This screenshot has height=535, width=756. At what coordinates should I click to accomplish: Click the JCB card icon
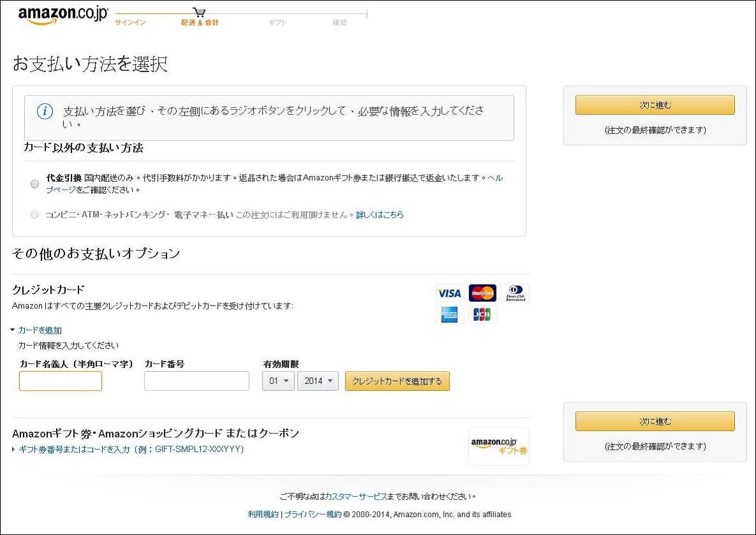[483, 314]
